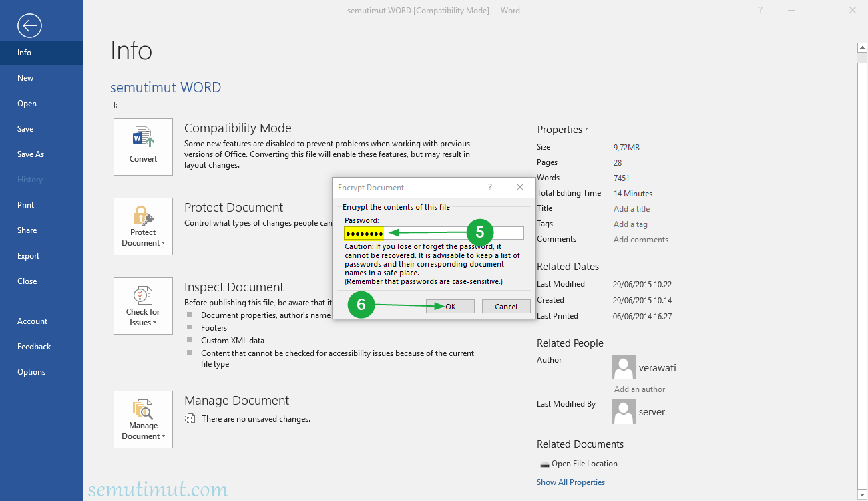Open the Protect Document dropdown button
The image size is (868, 501).
coord(143,226)
